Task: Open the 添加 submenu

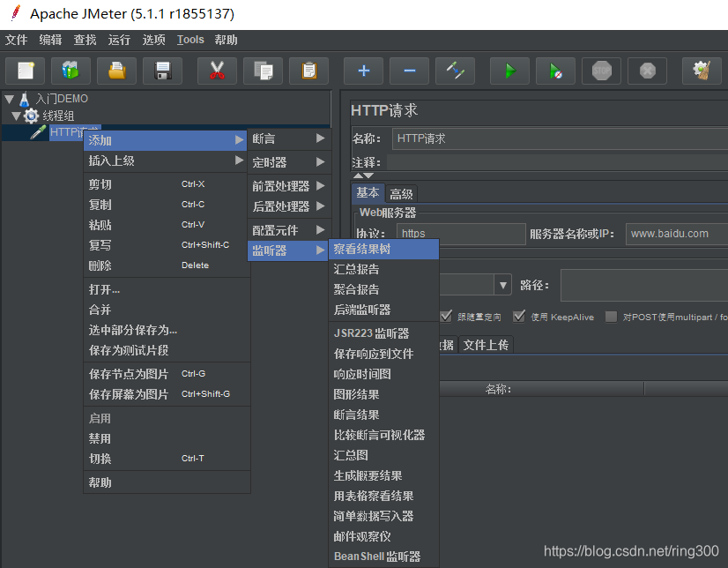Action: pos(166,140)
